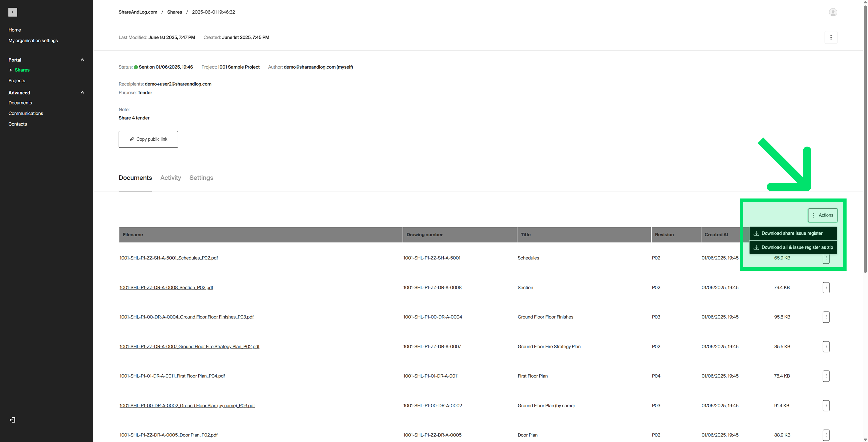The width and height of the screenshot is (868, 442).
Task: Choose Download all & issue register as zip
Action: coord(793,247)
